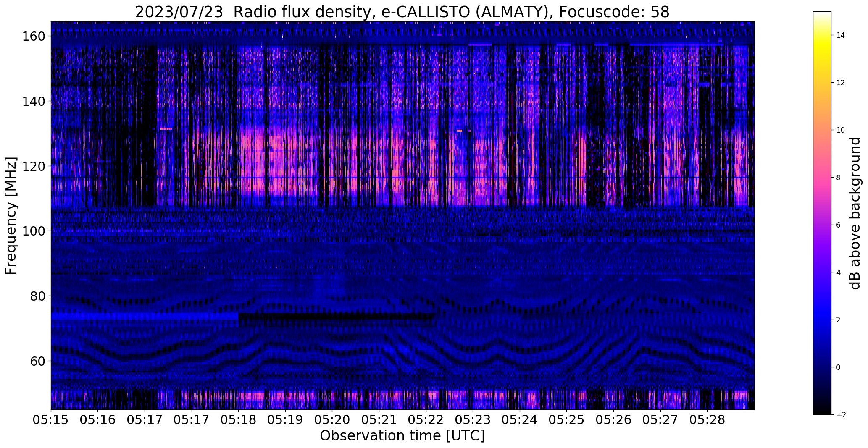Click the 05:25 time tick label

pos(566,420)
